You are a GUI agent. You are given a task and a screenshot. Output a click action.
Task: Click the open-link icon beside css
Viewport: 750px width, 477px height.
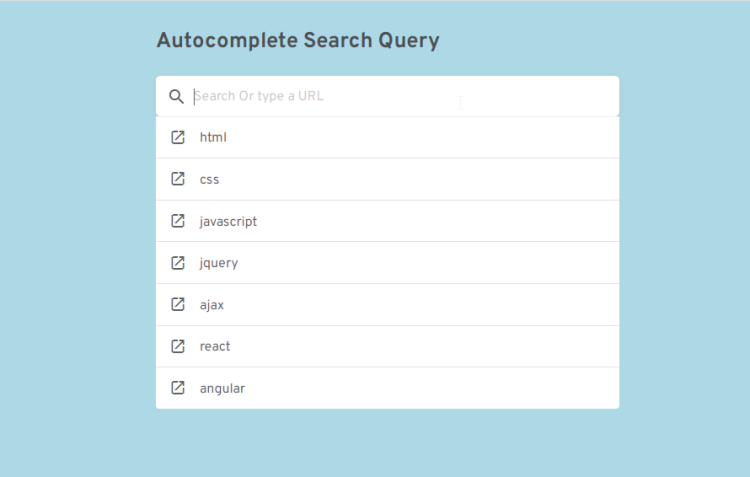[x=178, y=179]
